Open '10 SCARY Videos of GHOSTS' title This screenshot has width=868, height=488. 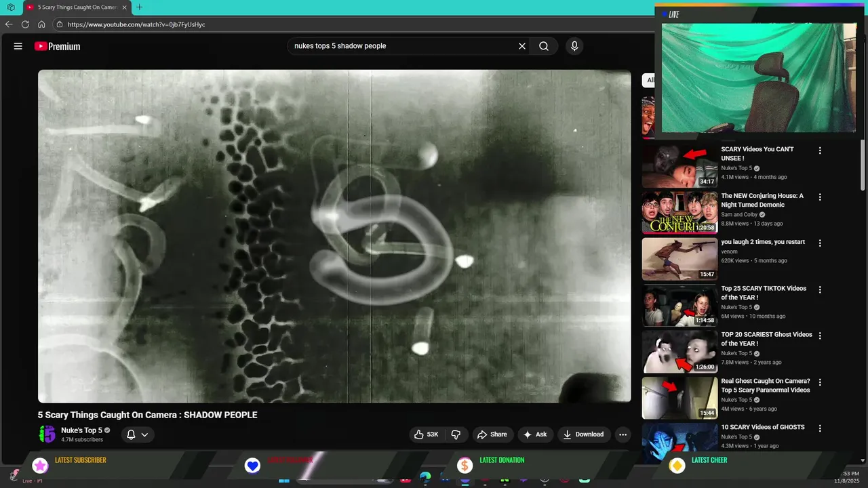pyautogui.click(x=763, y=427)
